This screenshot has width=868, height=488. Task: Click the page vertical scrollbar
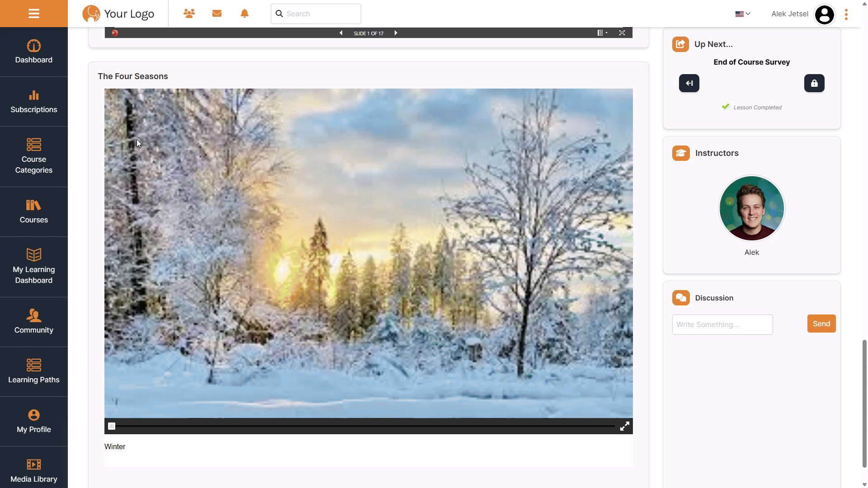pos(864,404)
